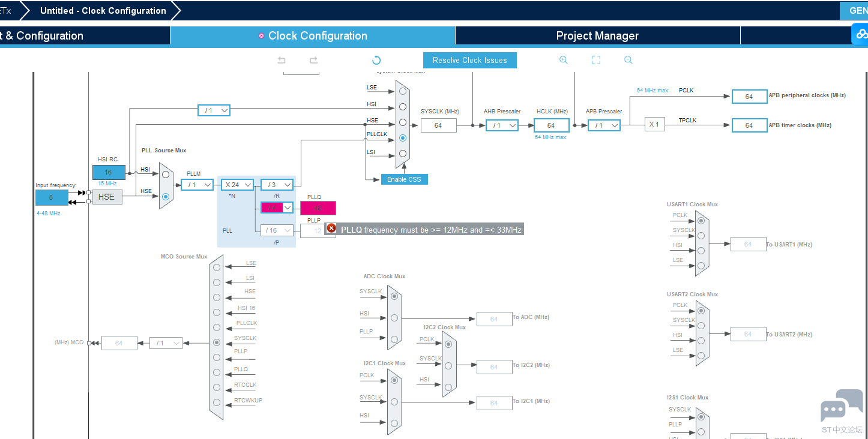Select PCLK in USART1 Clock Mux
Image resolution: width=868 pixels, height=439 pixels.
(701, 220)
